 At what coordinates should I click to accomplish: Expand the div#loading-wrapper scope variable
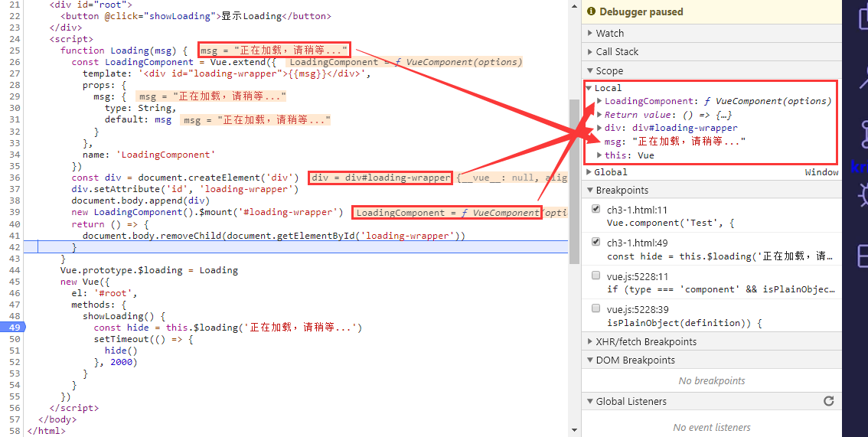click(x=599, y=128)
